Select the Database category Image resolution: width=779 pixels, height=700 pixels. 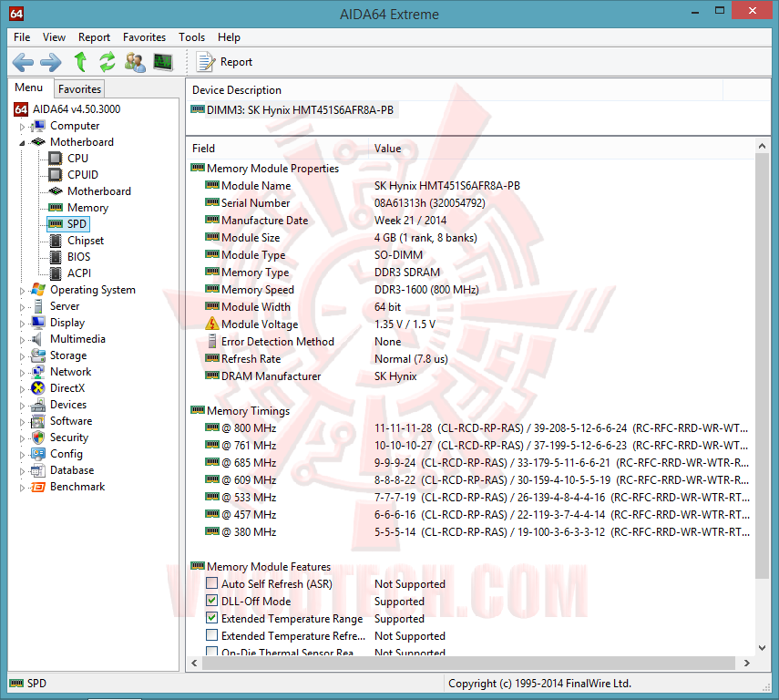[72, 469]
